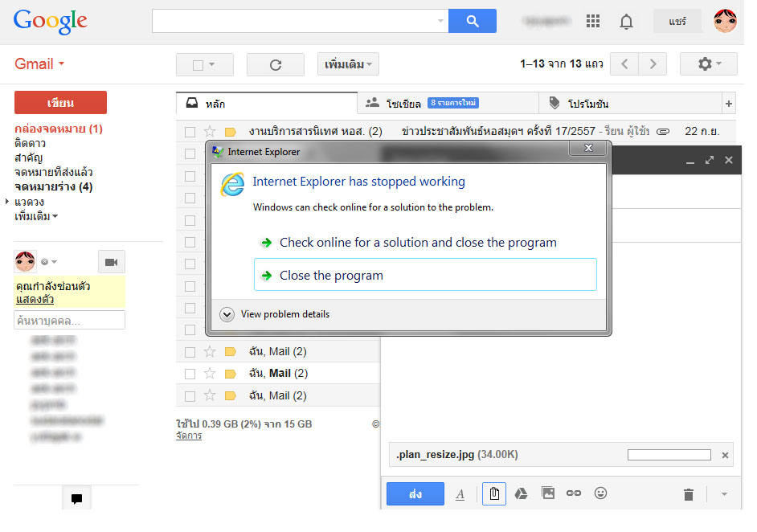Open notifications bell

(626, 21)
